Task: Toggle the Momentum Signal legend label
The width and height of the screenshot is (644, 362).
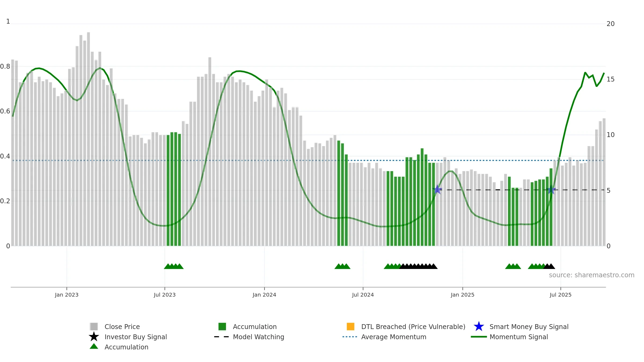Action: (x=519, y=337)
